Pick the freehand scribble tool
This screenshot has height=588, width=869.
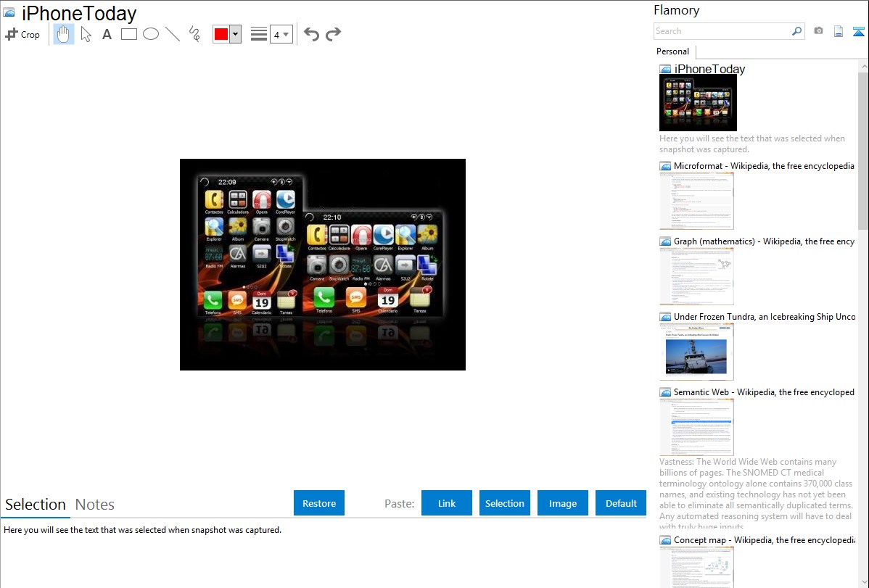click(194, 34)
